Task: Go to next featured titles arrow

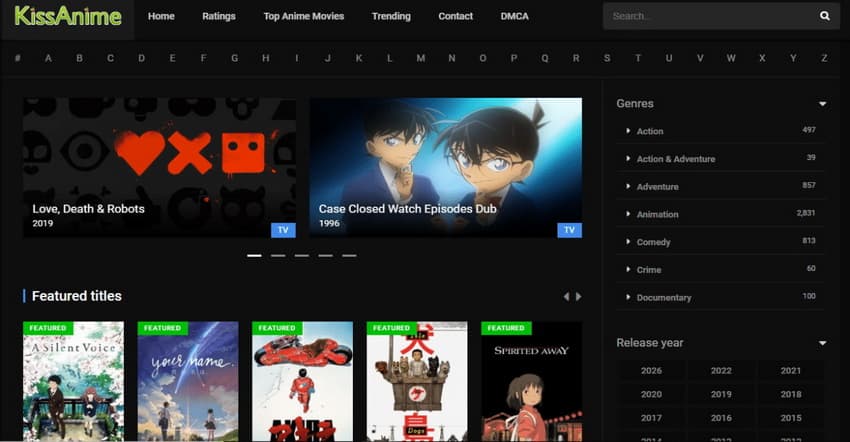Action: [x=578, y=297]
